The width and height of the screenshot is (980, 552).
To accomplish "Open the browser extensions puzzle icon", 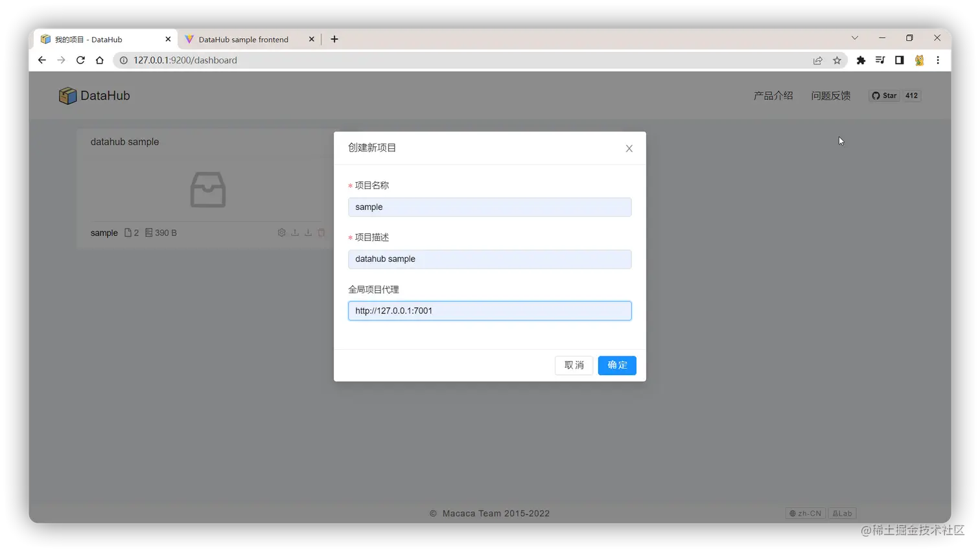I will click(861, 60).
